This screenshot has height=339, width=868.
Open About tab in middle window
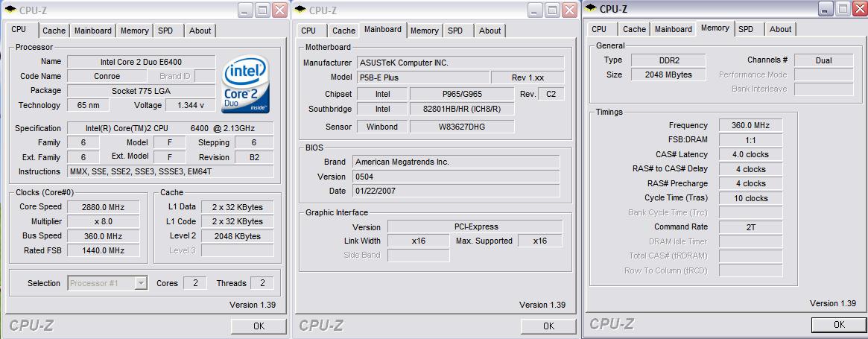coord(490,31)
